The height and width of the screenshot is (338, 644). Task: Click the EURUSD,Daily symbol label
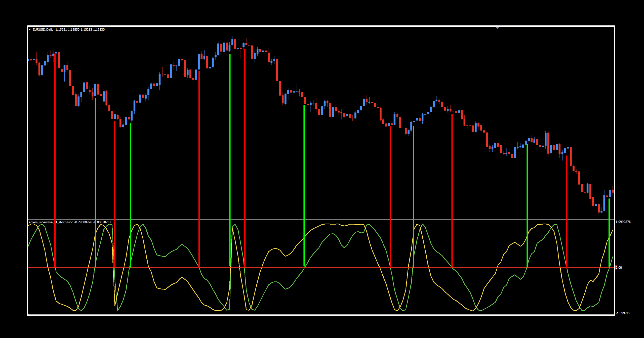tap(43, 29)
